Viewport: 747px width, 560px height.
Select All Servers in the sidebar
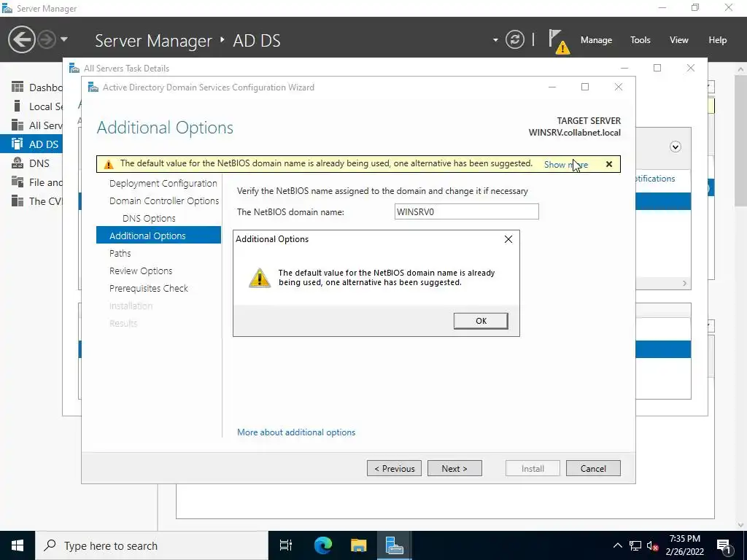pyautogui.click(x=31, y=125)
